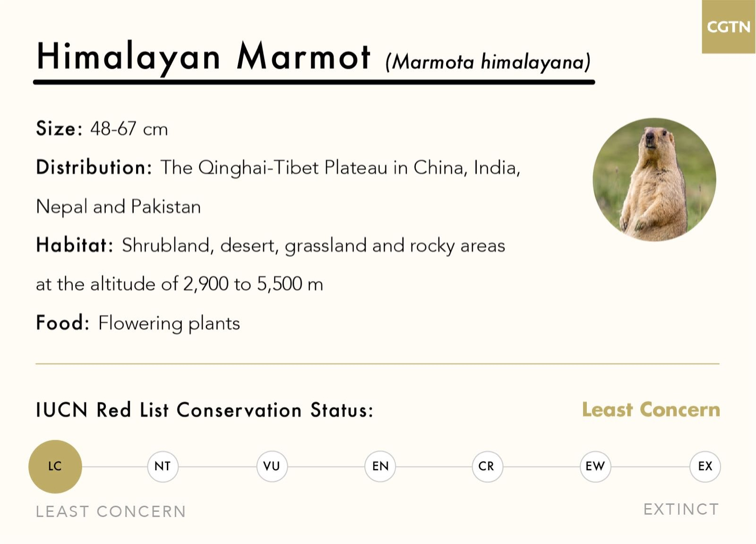Click the IUCN Red List Conservation Status heading

(205, 410)
